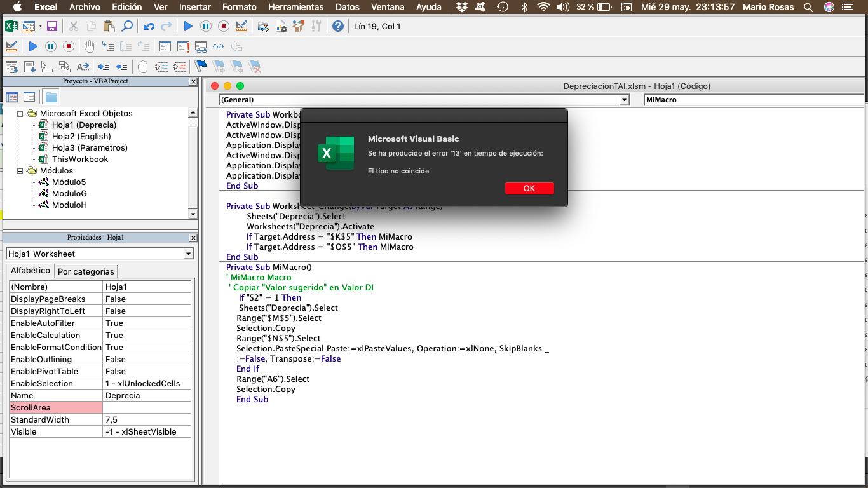Viewport: 868px width, 488px height.
Task: Toggle Folders view in the Project panel
Action: [51, 97]
